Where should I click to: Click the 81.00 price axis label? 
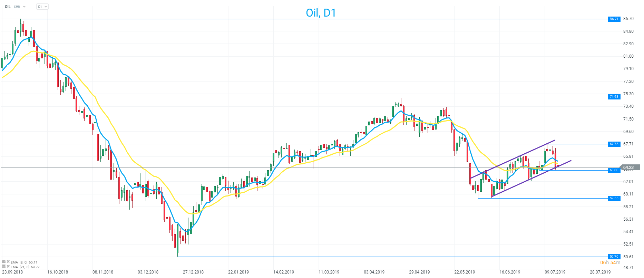(628, 56)
